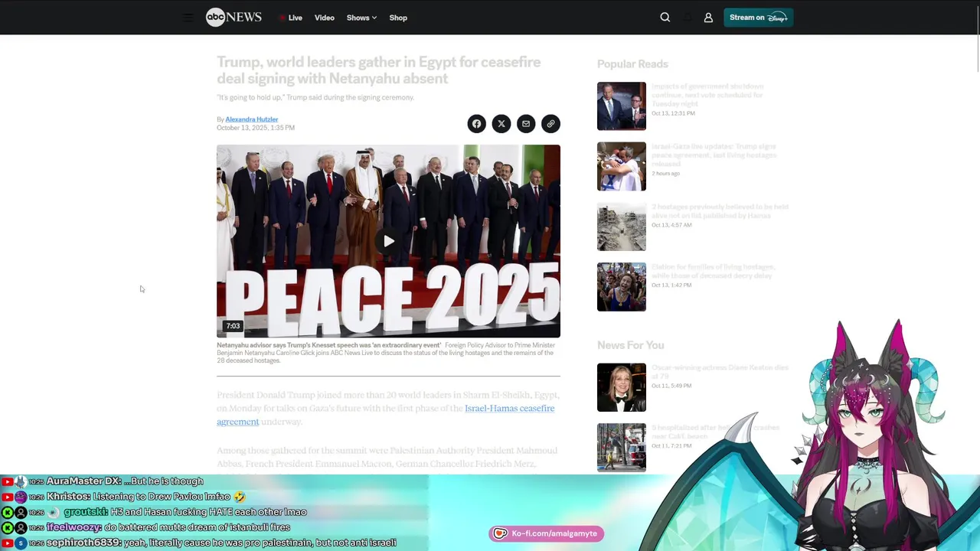980x551 pixels.
Task: Open the Diane Keaton story thumbnail
Action: tap(622, 387)
